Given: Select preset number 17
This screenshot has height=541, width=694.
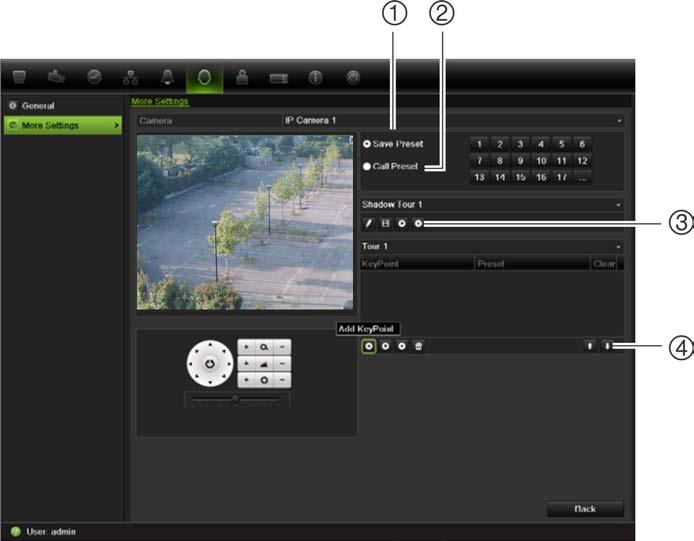Looking at the screenshot, I should (x=561, y=177).
